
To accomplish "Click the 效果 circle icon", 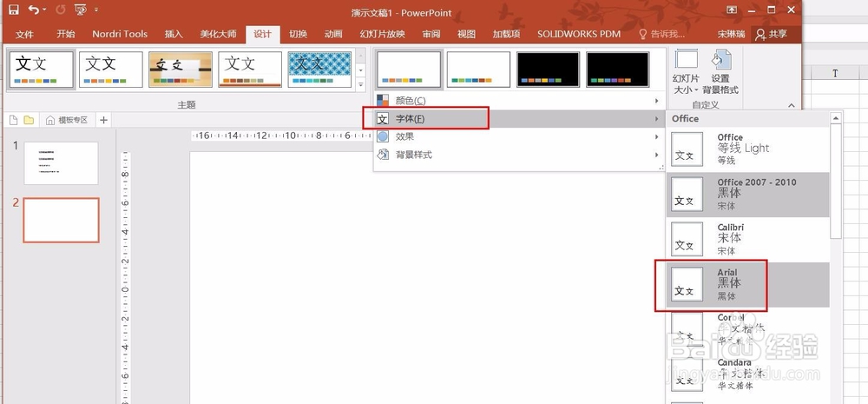I will click(383, 137).
